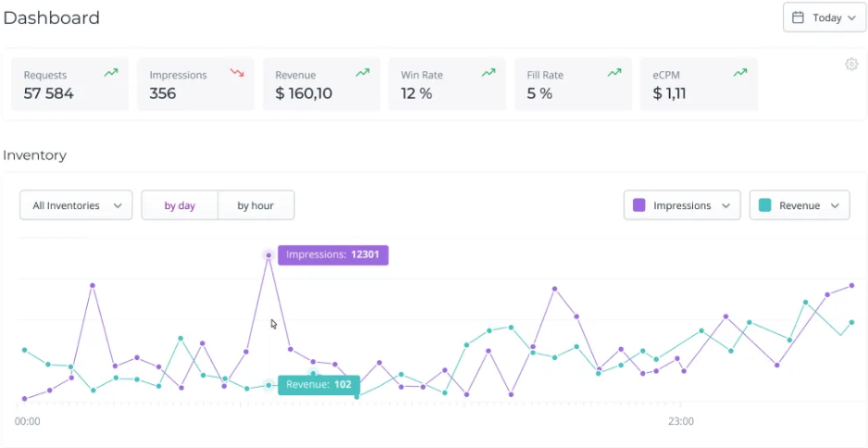Image resolution: width=868 pixels, height=448 pixels.
Task: Open the Today date range dropdown
Action: 825,18
